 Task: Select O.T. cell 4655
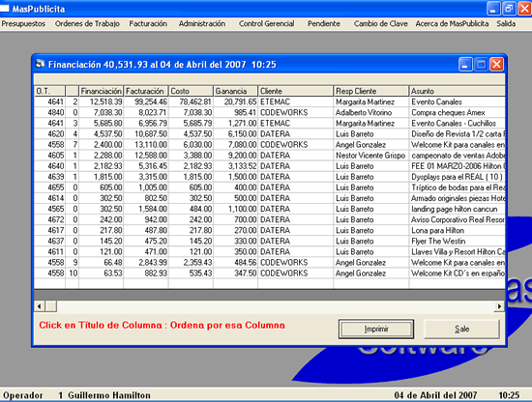click(49, 187)
